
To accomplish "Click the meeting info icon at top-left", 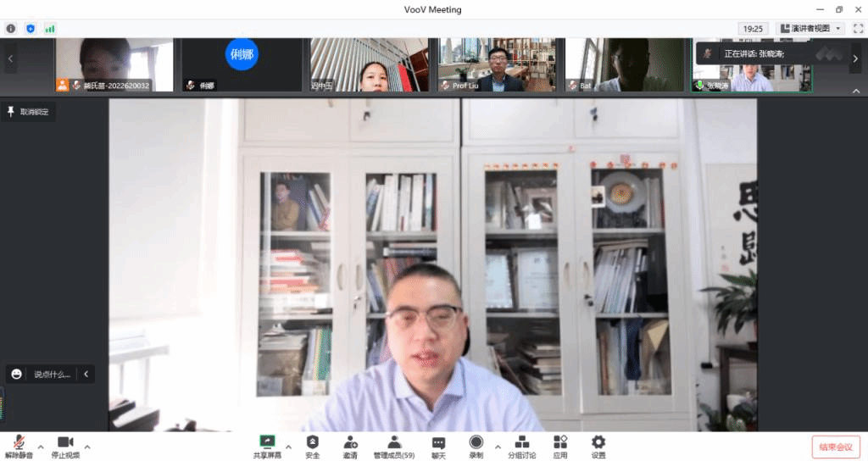I will pyautogui.click(x=11, y=28).
